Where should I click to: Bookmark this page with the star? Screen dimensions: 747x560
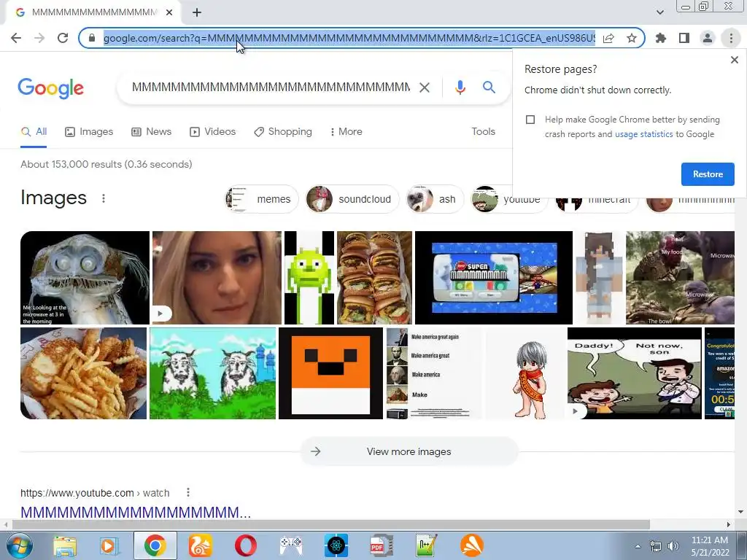coord(632,38)
